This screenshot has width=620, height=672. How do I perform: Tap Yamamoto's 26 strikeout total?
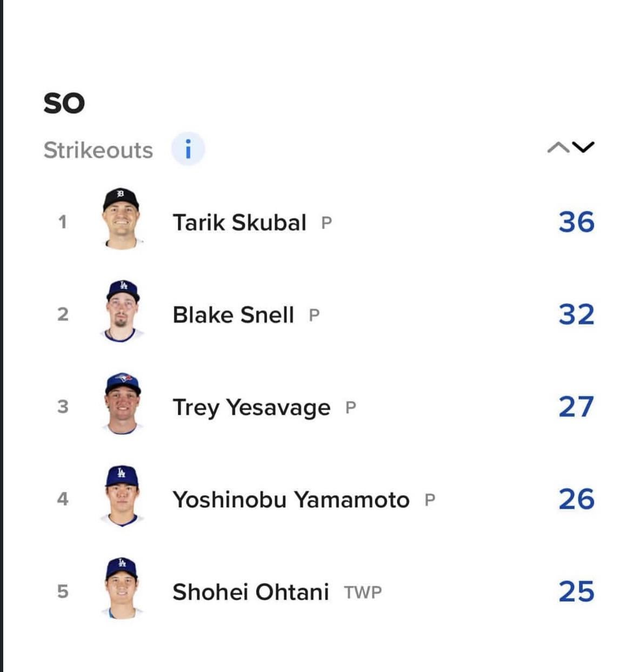[x=576, y=499]
